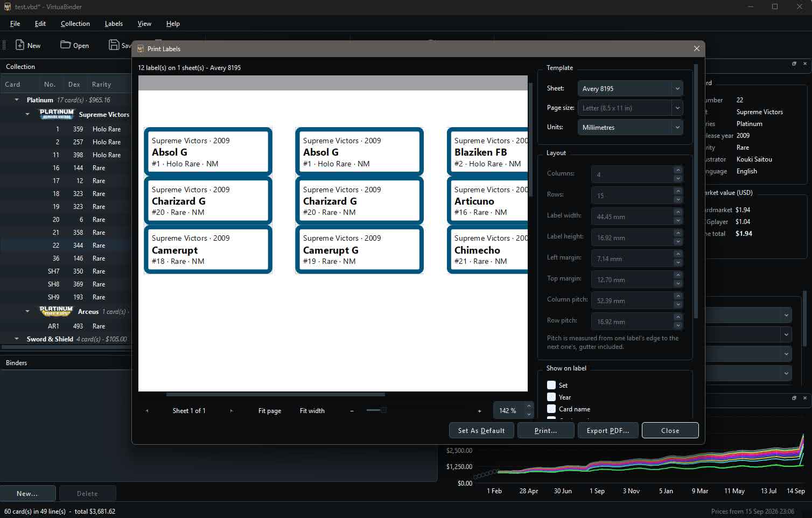Viewport: 812px width, 518px height.
Task: Open the Edit menu
Action: point(40,24)
